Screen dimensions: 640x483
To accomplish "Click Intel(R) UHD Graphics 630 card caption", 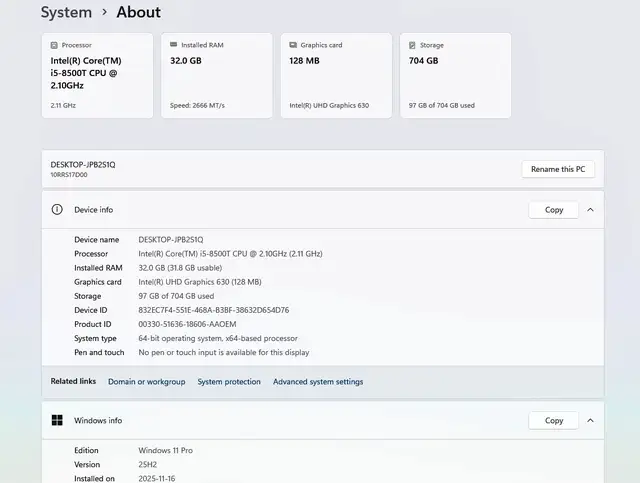I will [x=329, y=105].
